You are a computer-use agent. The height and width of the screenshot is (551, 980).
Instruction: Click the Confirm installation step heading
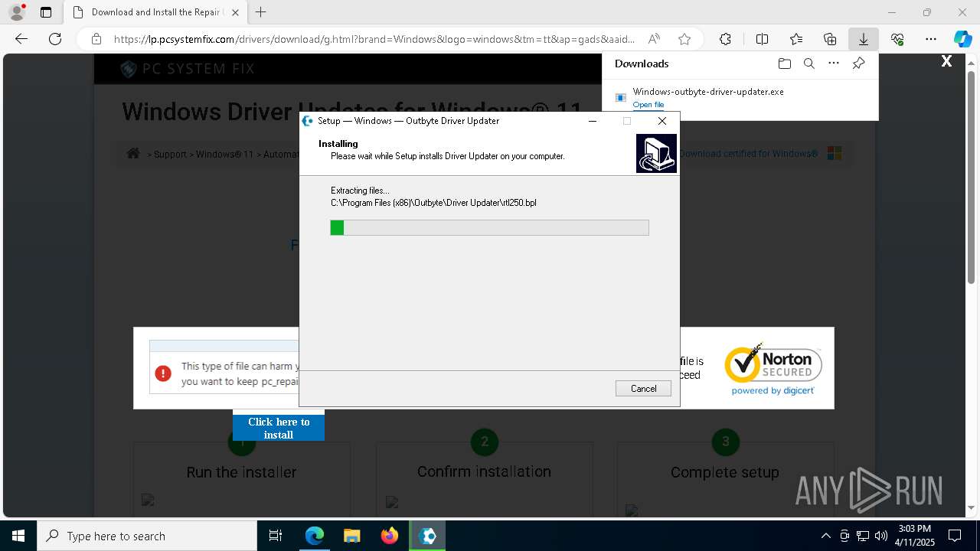tap(484, 471)
